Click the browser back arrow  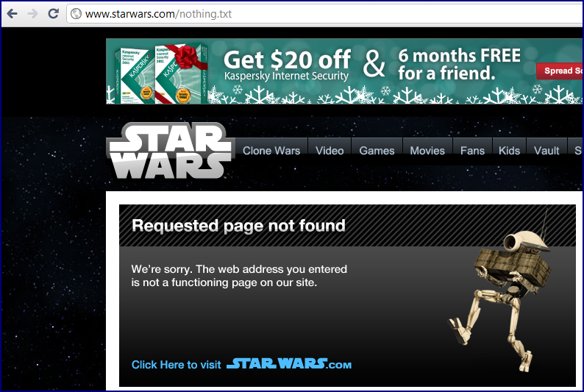tap(13, 14)
